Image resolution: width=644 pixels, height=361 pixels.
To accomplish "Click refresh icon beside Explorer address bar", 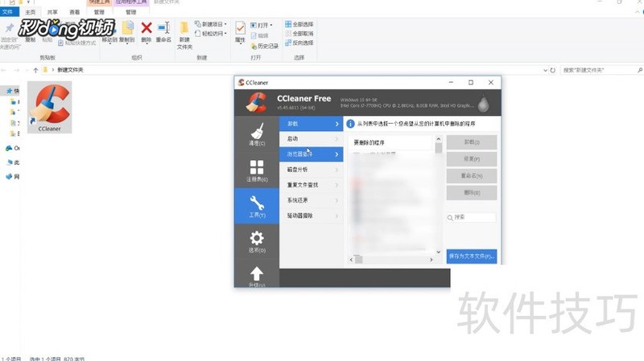I will pyautogui.click(x=553, y=70).
